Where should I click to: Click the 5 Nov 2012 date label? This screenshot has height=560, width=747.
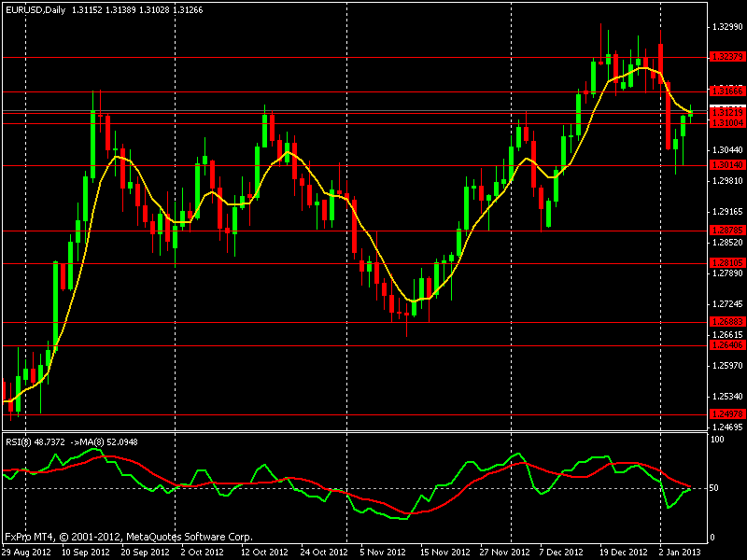pyautogui.click(x=383, y=553)
